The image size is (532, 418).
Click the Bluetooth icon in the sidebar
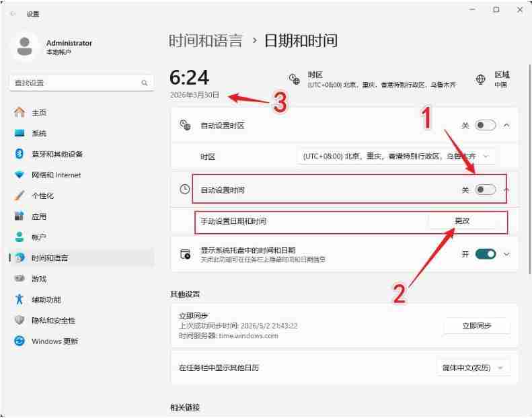click(20, 154)
